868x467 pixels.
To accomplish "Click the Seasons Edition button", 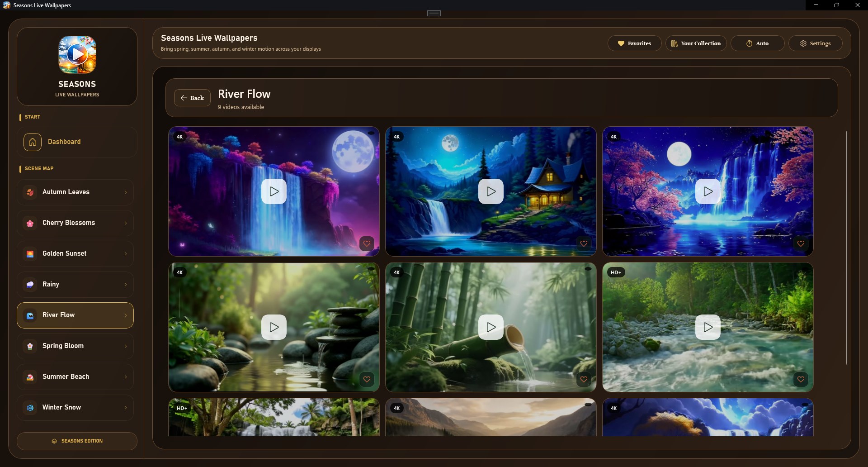I will (77, 441).
